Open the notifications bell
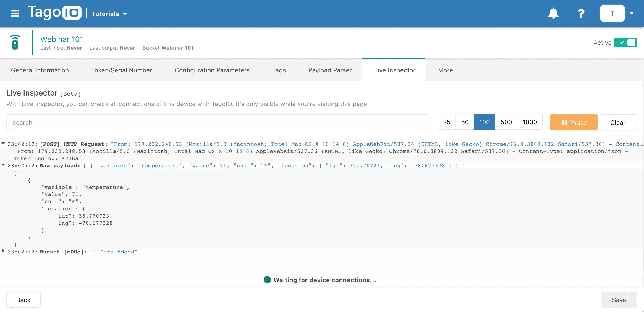The height and width of the screenshot is (312, 644). click(553, 13)
